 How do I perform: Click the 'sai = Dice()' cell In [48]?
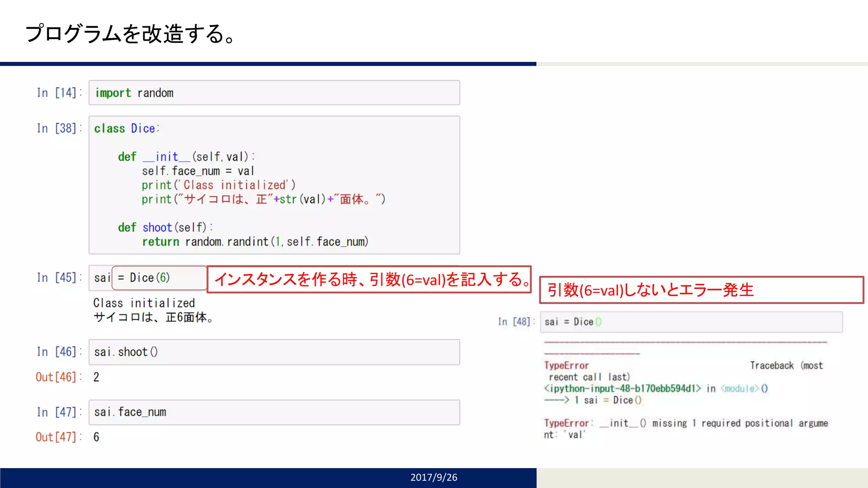[x=691, y=322]
